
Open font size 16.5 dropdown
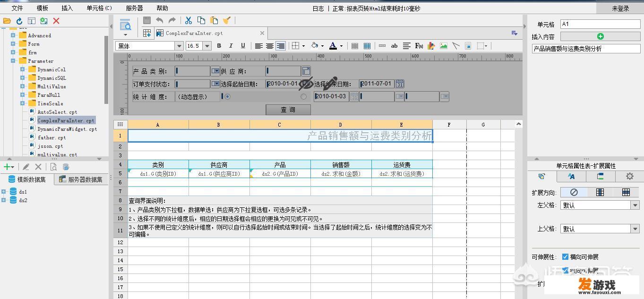(207, 46)
